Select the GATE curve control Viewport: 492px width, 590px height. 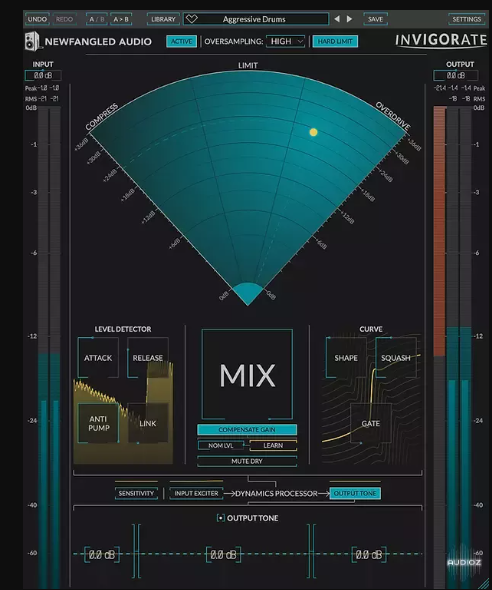pos(371,423)
